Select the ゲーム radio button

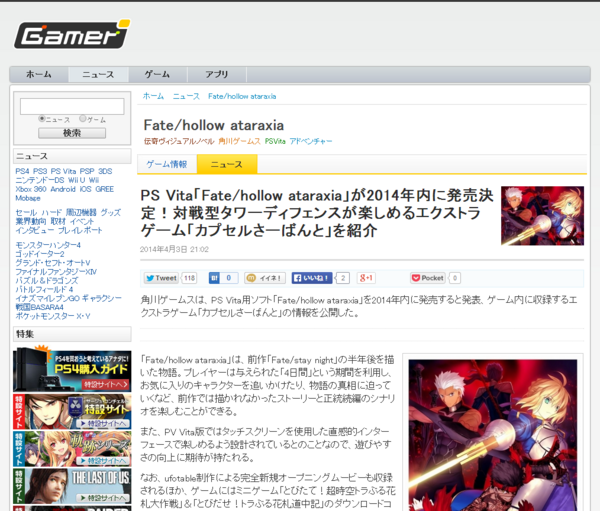[x=83, y=119]
